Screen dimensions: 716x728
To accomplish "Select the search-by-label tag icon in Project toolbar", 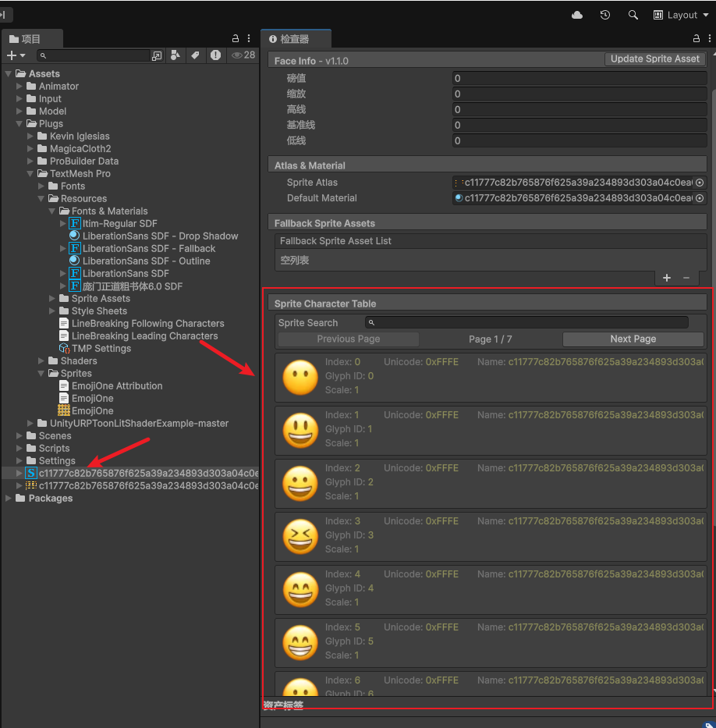I will (197, 55).
